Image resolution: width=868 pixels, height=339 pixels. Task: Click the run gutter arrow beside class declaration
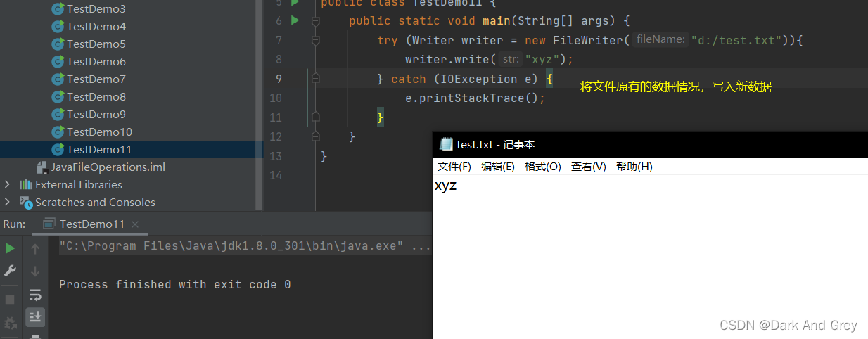(295, 2)
